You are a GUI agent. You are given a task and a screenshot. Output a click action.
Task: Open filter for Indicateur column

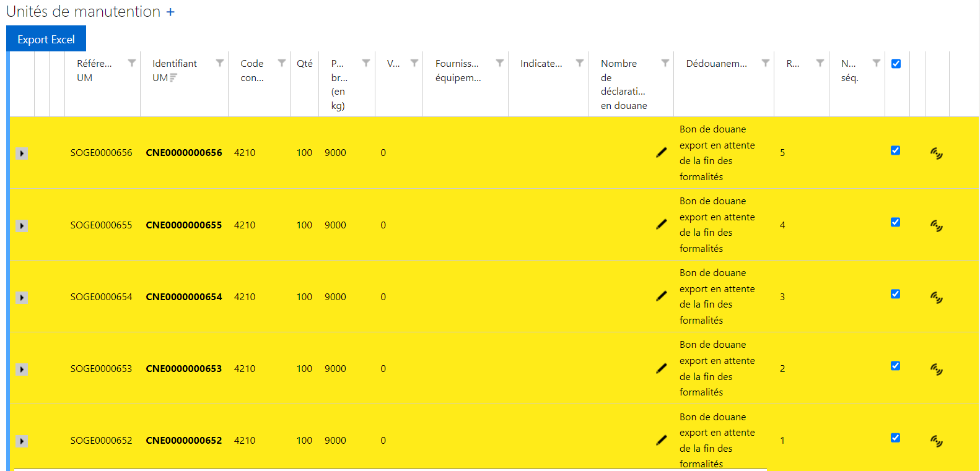pos(580,63)
